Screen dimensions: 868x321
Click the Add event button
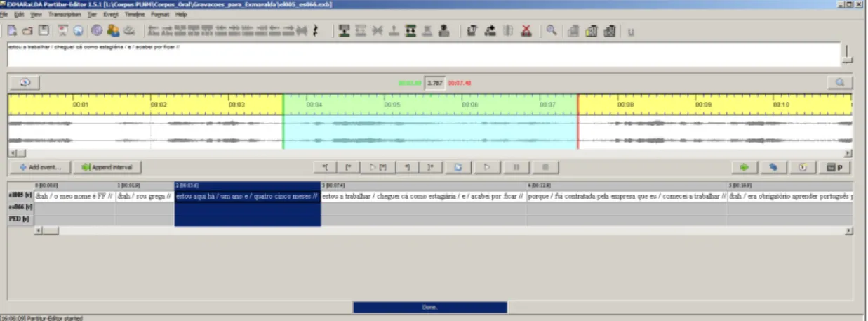pyautogui.click(x=40, y=167)
